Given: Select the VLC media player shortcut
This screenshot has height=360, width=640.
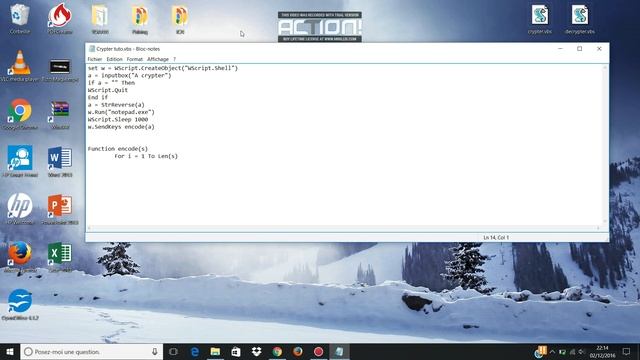Looking at the screenshot, I should coord(20,66).
